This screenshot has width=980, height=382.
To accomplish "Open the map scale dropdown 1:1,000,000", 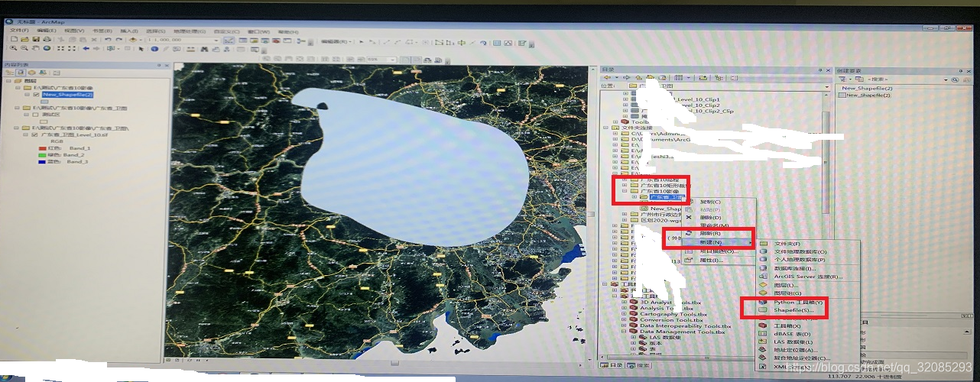I will point(216,40).
